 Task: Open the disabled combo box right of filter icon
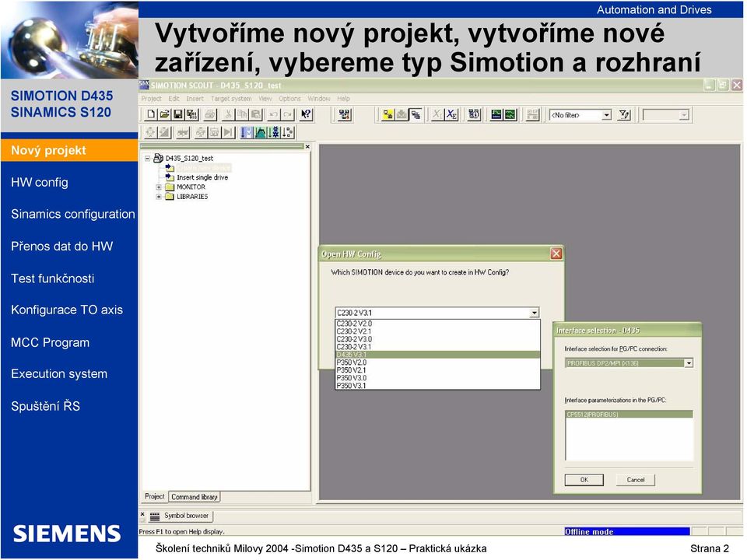click(666, 115)
